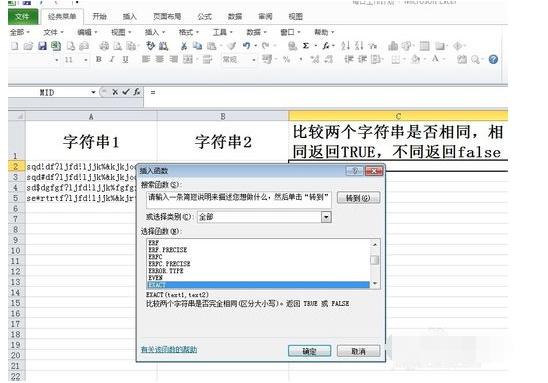Click the Paste clipboard icon
Image resolution: width=548 pixels, height=383 pixels.
pos(211,46)
